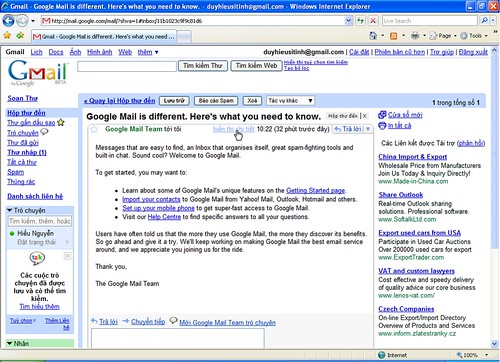Click the Cửa sổ mới new window icon
The width and height of the screenshot is (500, 362).
click(x=382, y=115)
